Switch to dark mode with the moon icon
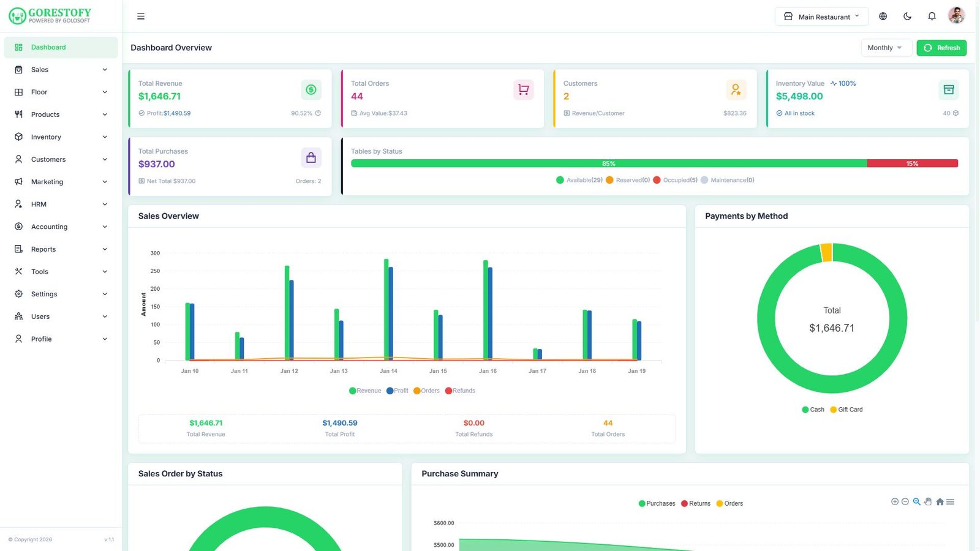 point(907,17)
